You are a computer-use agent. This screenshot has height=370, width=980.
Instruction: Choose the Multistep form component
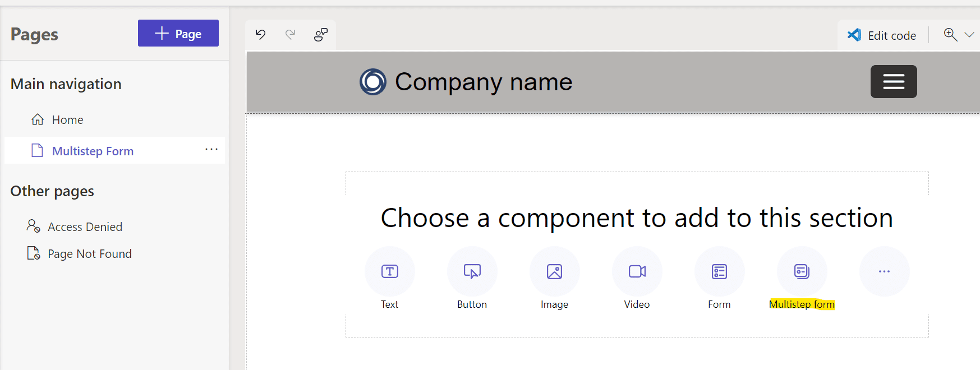802,271
